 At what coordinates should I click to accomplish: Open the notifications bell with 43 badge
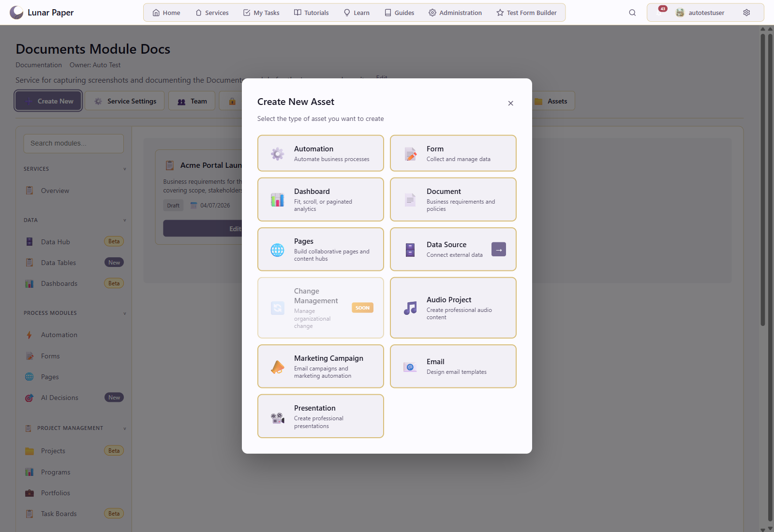[x=660, y=13]
